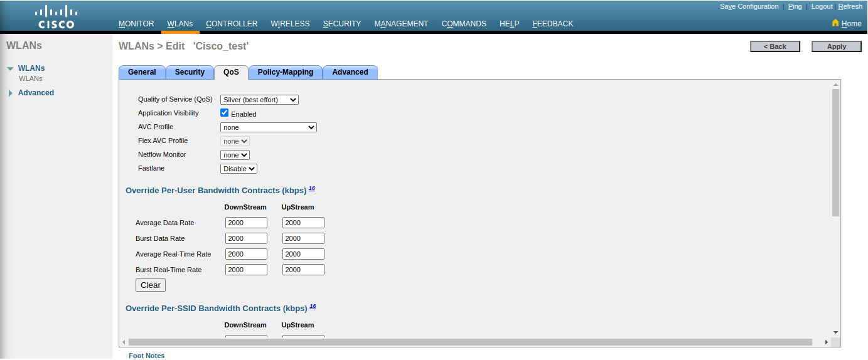Open AVC Profile dropdown
Viewport: 868px width, 360px height.
click(x=269, y=127)
